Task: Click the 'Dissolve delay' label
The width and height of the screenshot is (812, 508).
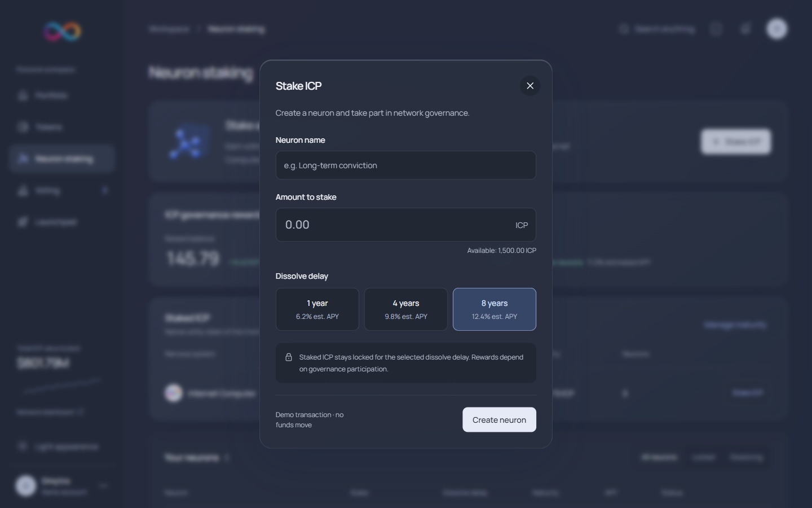Action: coord(302,276)
